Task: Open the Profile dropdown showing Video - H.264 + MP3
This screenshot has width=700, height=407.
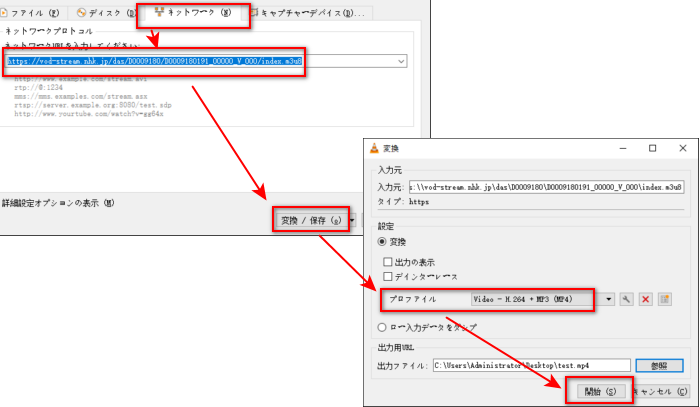Action: [543, 299]
